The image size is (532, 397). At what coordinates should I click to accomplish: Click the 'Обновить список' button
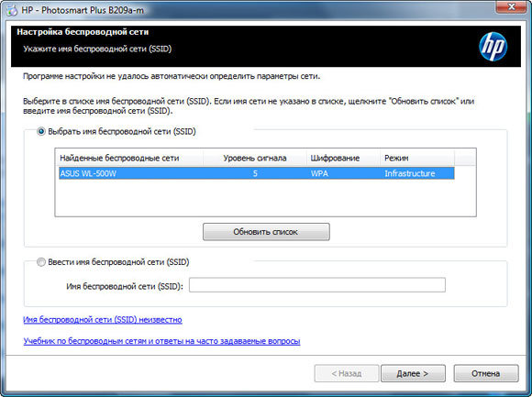click(266, 232)
